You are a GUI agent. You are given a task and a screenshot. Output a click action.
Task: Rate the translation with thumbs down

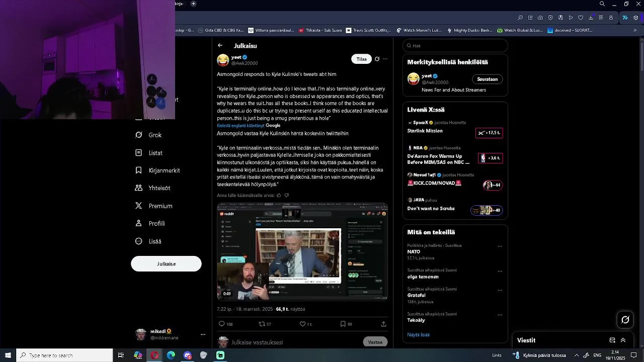coord(287,195)
